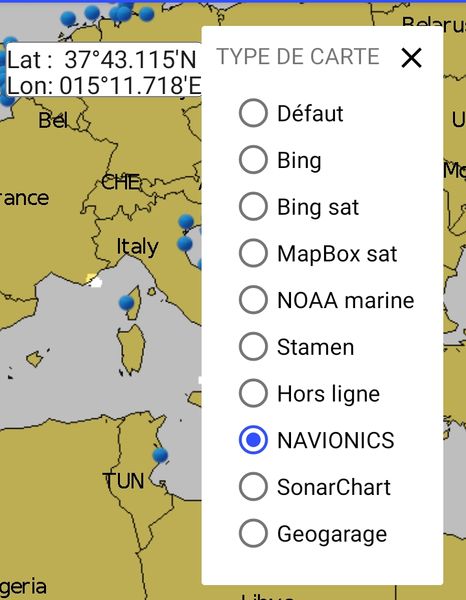Tap the rightmost blue marker along top coast
This screenshot has width=466, height=600.
click(147, 14)
